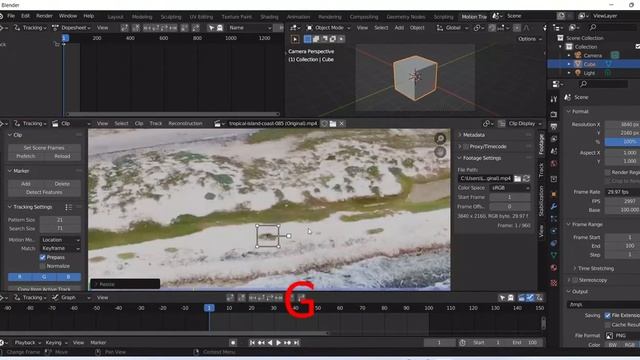The width and height of the screenshot is (640, 360).
Task: Open file browser folder icon beside File Path
Action: point(518,178)
